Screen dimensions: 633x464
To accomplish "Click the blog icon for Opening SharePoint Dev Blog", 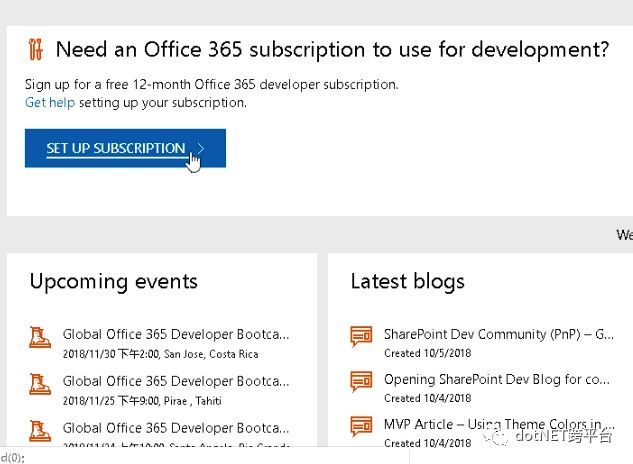I will (361, 384).
